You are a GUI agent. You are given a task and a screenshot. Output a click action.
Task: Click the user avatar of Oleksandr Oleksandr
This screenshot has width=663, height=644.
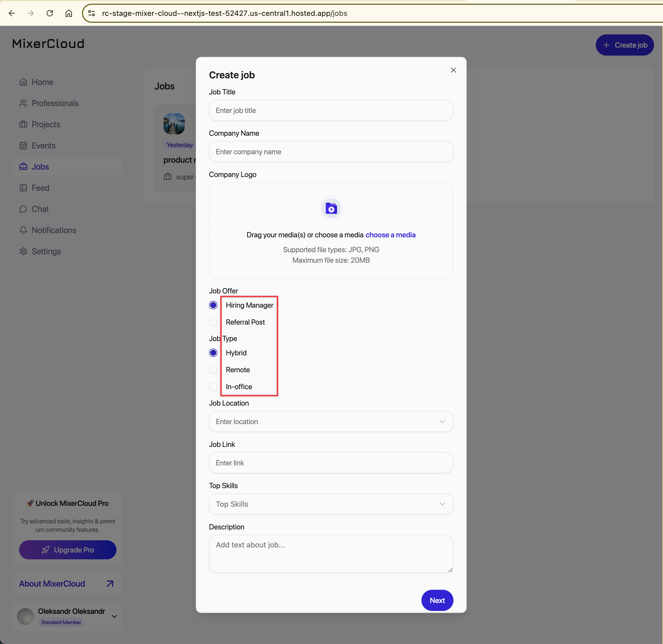coord(25,616)
